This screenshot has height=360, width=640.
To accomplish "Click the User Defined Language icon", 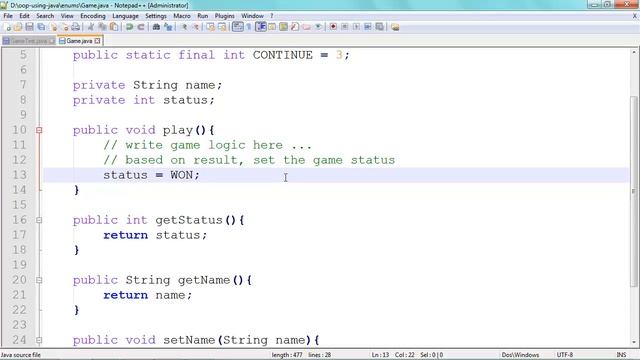I will 272,27.
